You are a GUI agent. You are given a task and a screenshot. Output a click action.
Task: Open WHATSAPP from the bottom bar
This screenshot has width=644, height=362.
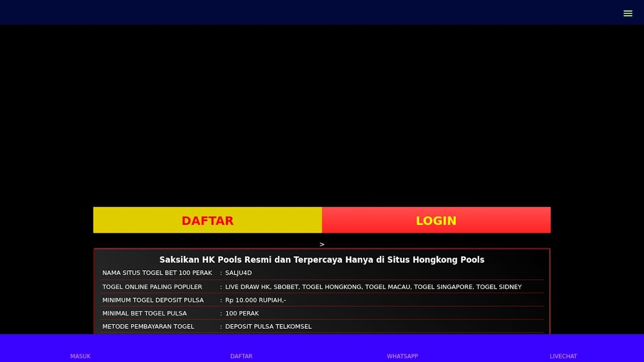click(x=402, y=356)
